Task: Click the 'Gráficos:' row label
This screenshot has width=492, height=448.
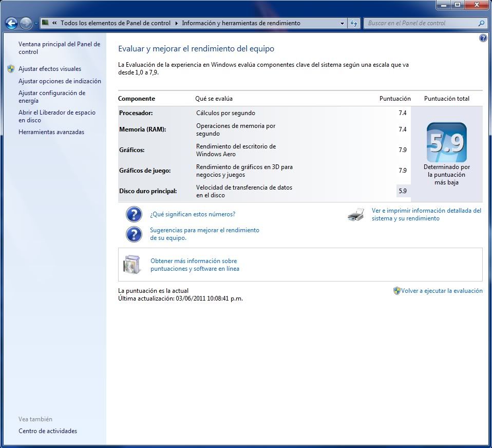Action: 132,150
